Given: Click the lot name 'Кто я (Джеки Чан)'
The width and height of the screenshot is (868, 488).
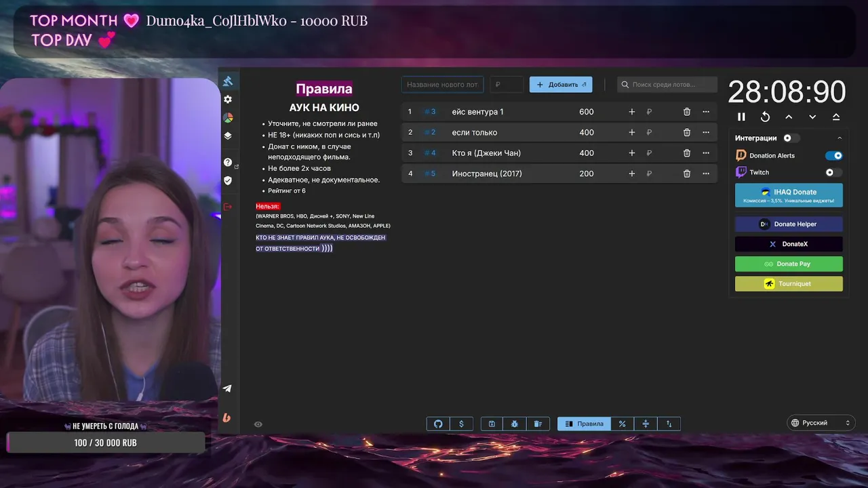Looking at the screenshot, I should [486, 153].
